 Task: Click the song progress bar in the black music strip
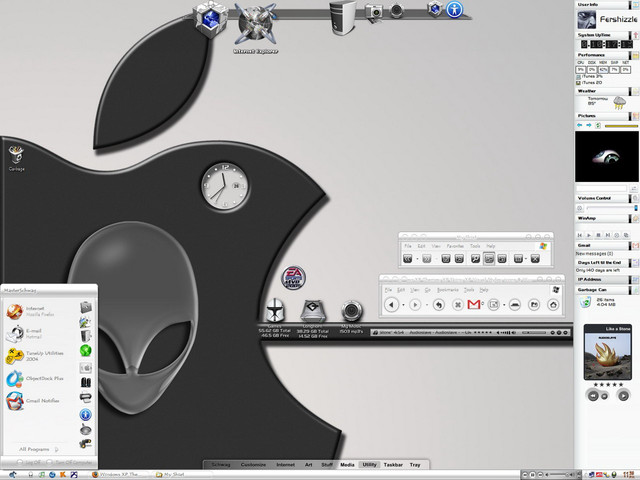click(534, 333)
